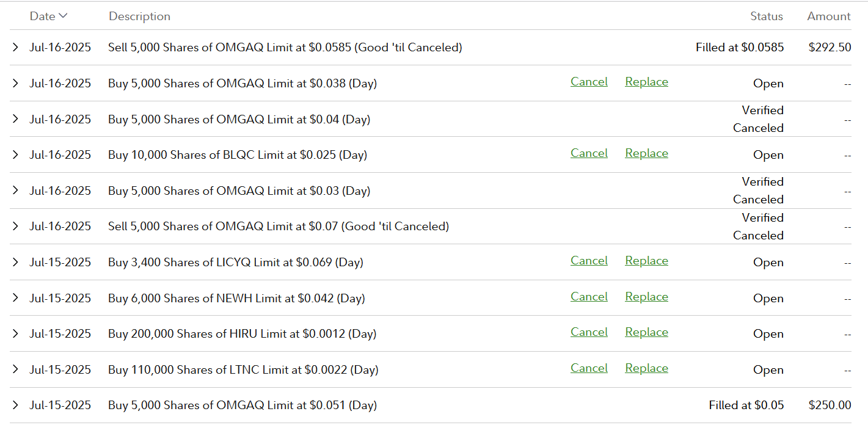This screenshot has height=425, width=868.
Task: Replace the NEWH limit order
Action: tap(646, 297)
